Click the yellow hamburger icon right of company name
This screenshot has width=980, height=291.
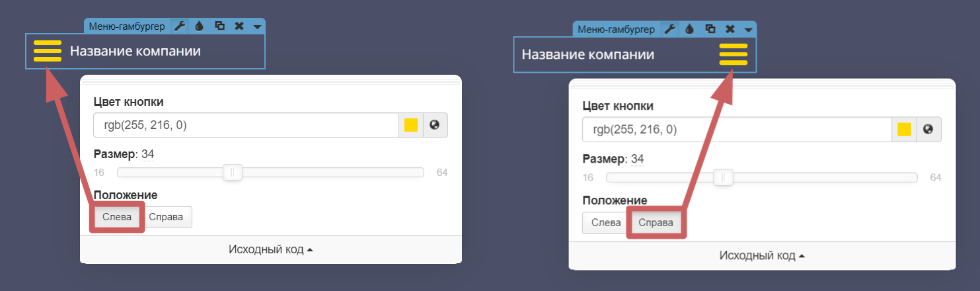(x=733, y=54)
